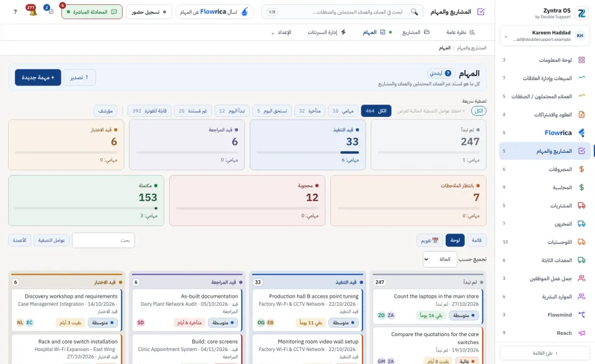The height and width of the screenshot is (364, 595).
Task: Switch to the المشاريع projects tab
Action: [415, 32]
